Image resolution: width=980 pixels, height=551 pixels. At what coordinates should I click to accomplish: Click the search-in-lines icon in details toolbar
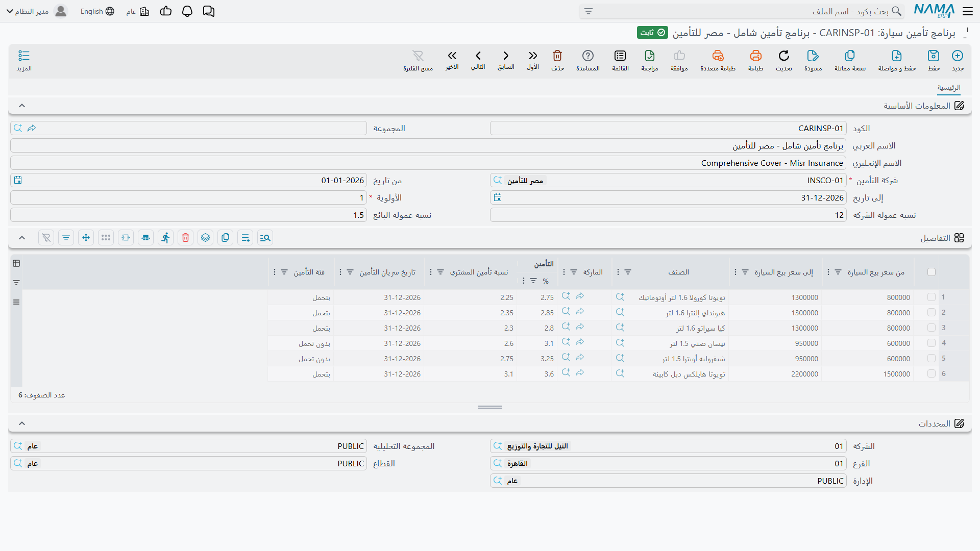click(265, 238)
